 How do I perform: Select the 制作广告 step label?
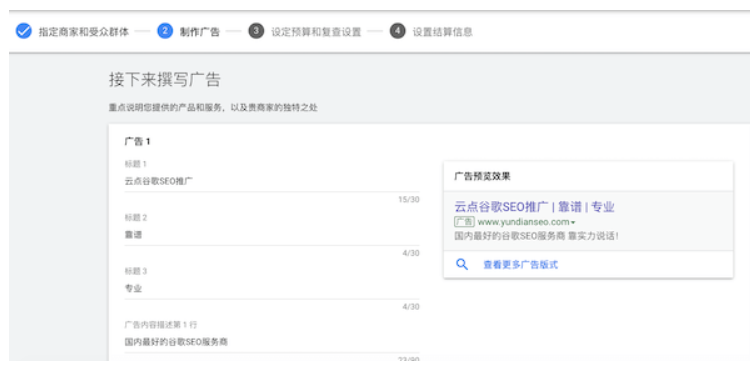pos(199,32)
